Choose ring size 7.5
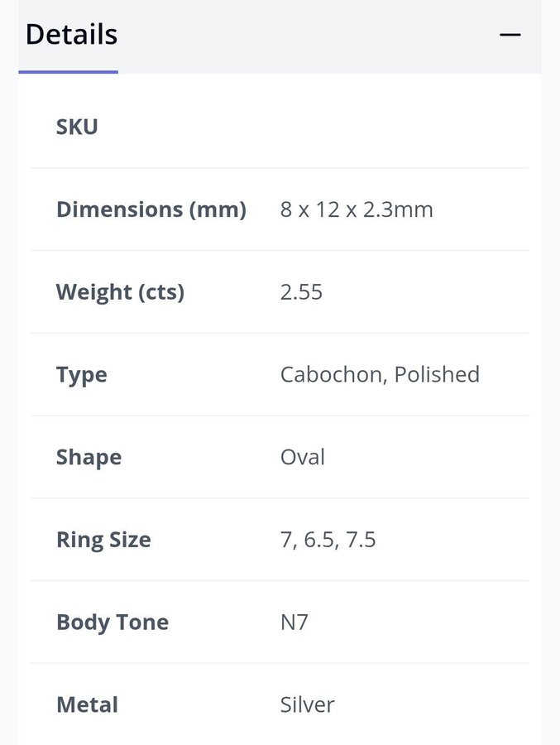 (x=360, y=541)
